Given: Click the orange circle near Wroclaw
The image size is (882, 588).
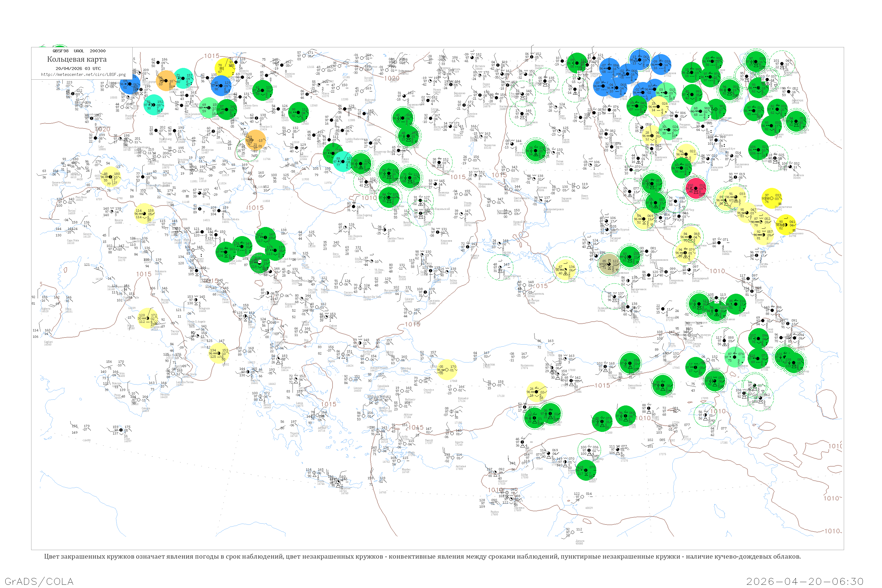Looking at the screenshot, I should point(255,141).
